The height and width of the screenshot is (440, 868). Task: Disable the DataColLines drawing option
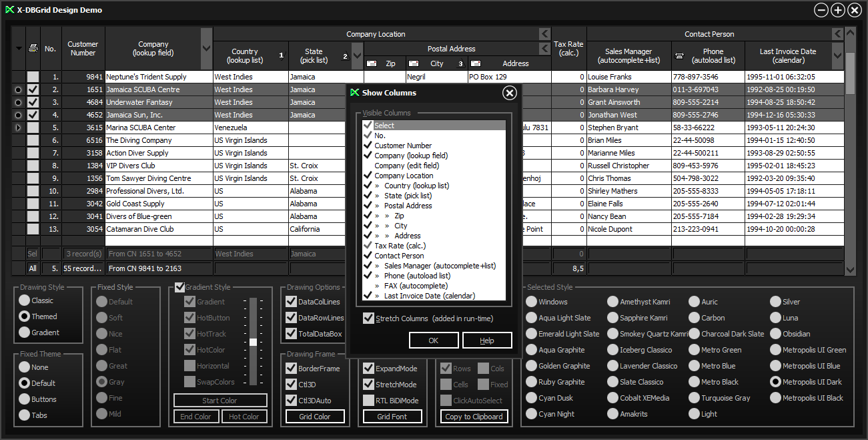291,302
